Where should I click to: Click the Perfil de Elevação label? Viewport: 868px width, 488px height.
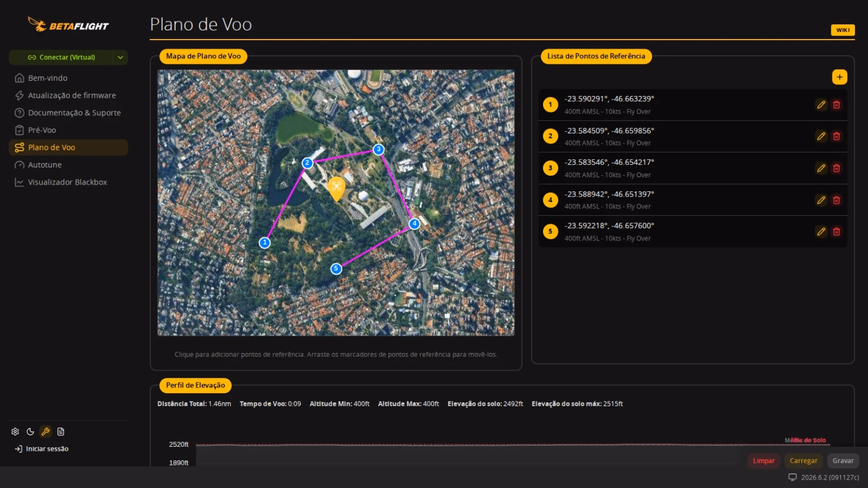[196, 385]
